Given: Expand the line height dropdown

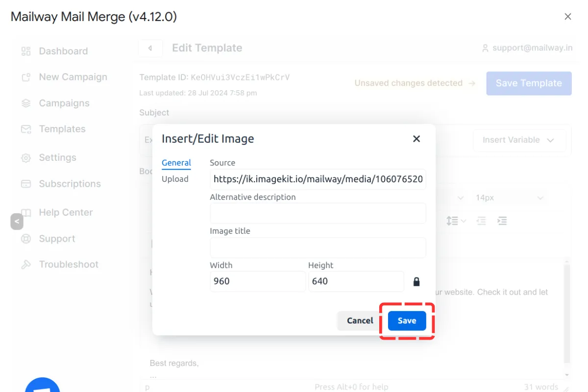Looking at the screenshot, I should tap(456, 221).
